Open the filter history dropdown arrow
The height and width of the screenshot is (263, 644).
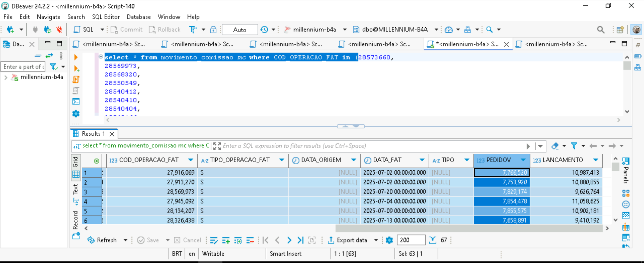pyautogui.click(x=540, y=146)
